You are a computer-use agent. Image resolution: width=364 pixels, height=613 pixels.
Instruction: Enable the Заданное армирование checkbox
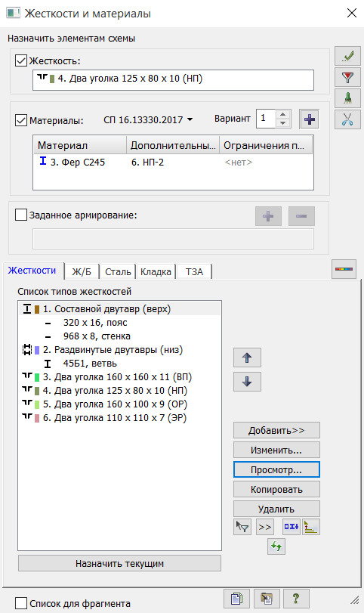pos(20,215)
